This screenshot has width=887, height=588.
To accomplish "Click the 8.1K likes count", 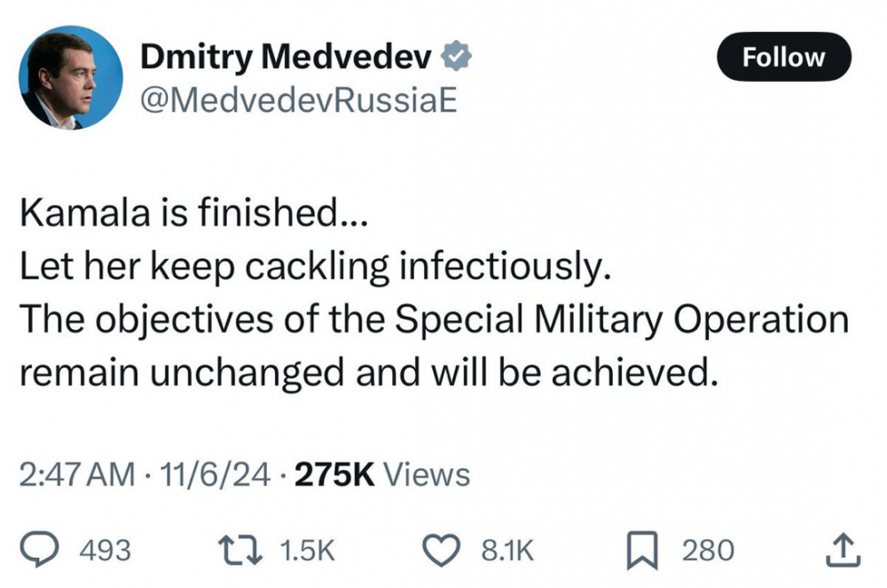I will [507, 551].
